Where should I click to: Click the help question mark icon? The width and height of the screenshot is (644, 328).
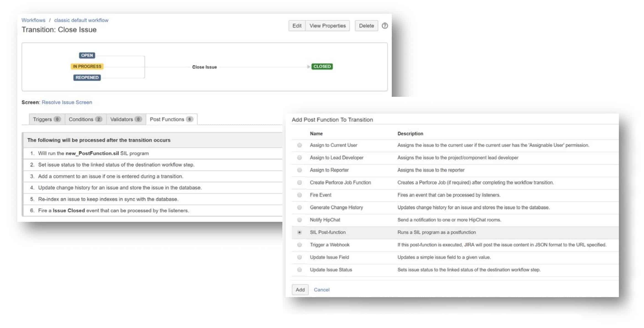[385, 26]
